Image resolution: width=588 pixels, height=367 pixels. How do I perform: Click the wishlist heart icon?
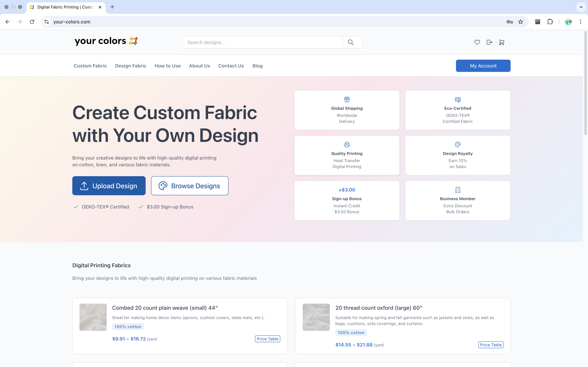click(477, 42)
